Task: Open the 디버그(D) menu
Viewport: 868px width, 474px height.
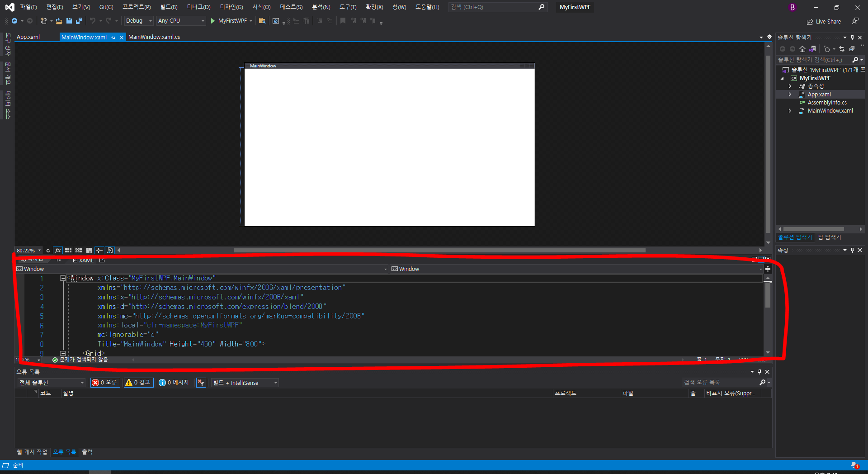Action: point(198,7)
